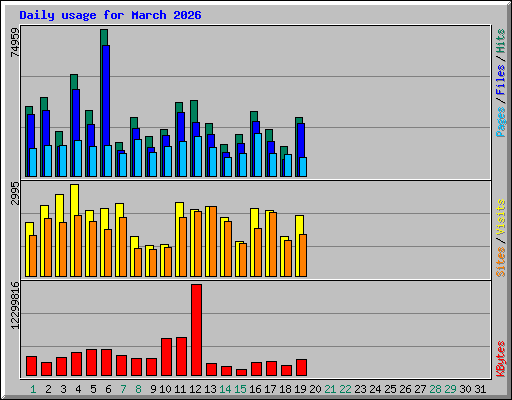
Task: Click the tallest red KBytes bar for day 12
Action: coord(196,330)
